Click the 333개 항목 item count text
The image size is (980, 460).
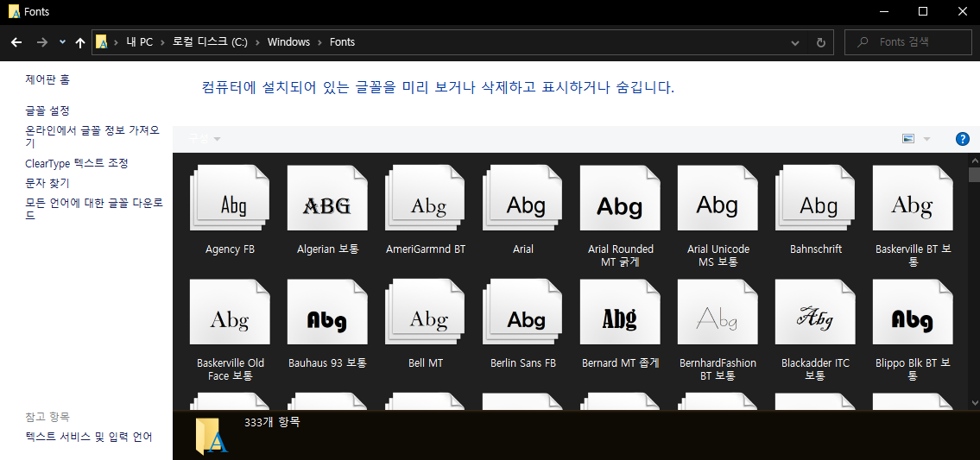pyautogui.click(x=272, y=423)
